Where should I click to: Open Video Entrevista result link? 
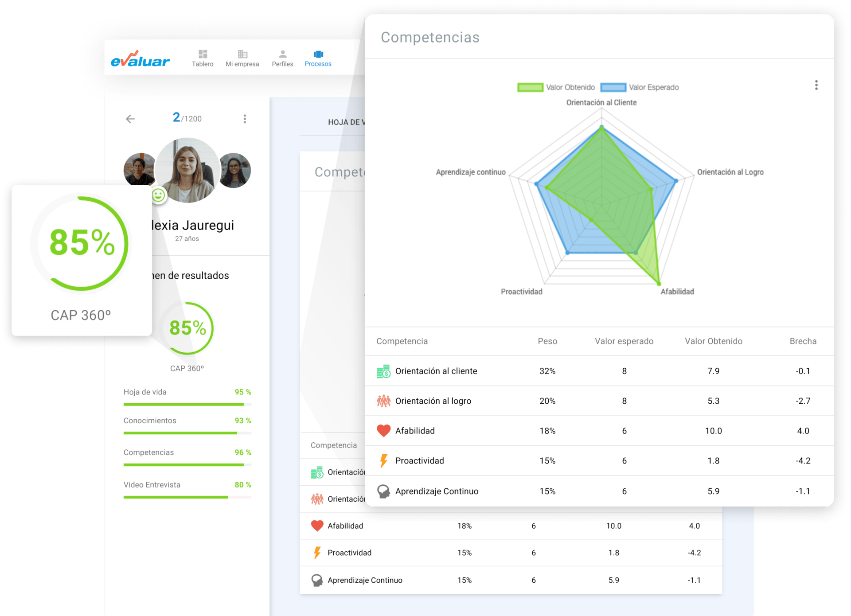pos(152,485)
